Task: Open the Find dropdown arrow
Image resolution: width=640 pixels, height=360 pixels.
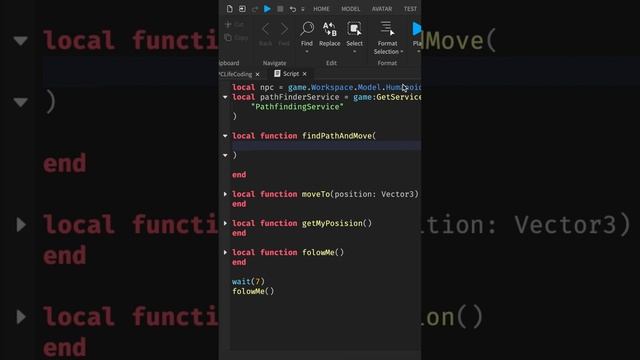Action: pyautogui.click(x=307, y=52)
